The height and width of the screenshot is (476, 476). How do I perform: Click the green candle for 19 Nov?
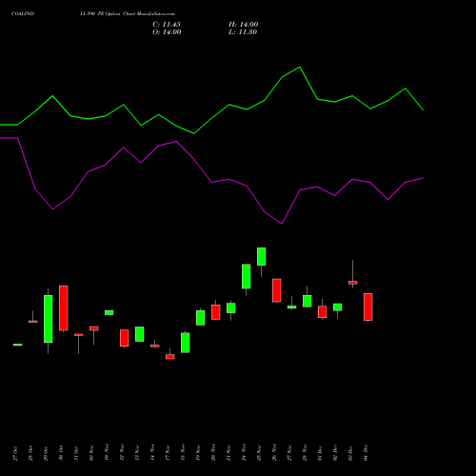point(201,318)
